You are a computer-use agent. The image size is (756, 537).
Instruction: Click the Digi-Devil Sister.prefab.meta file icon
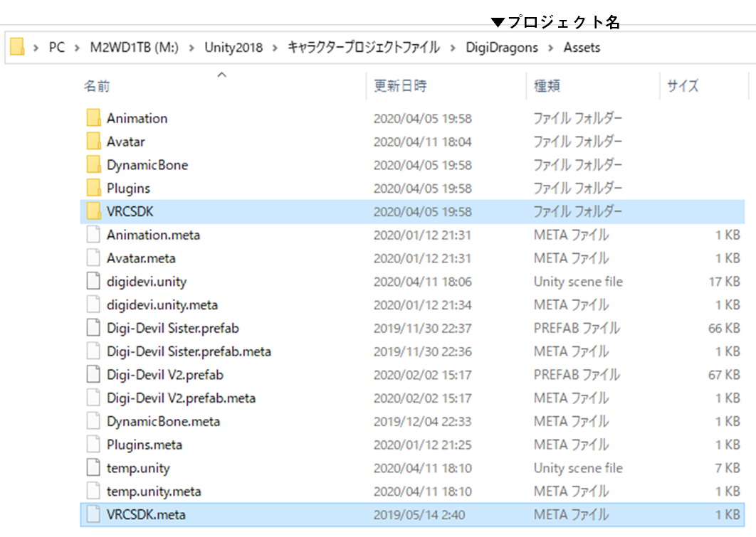[93, 351]
